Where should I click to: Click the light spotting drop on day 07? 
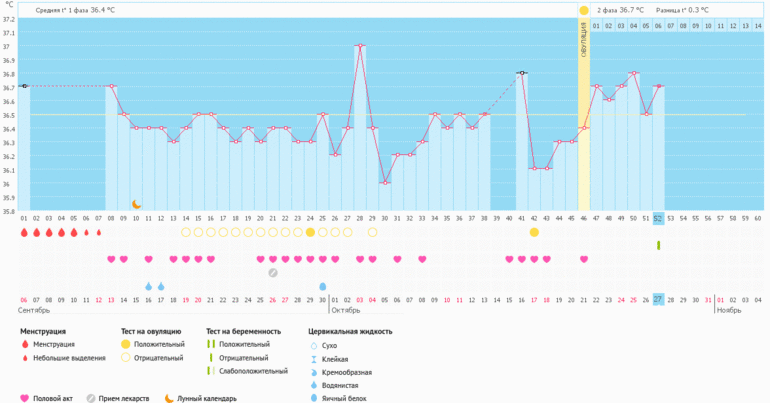[98, 232]
